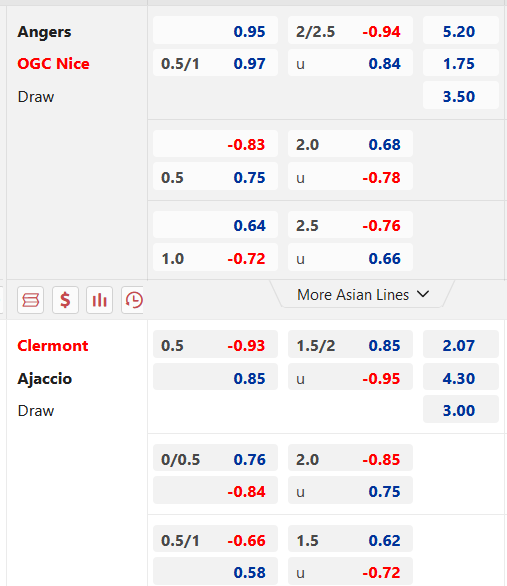The image size is (507, 586).
Task: Select Draw odds 3.50
Action: click(461, 96)
